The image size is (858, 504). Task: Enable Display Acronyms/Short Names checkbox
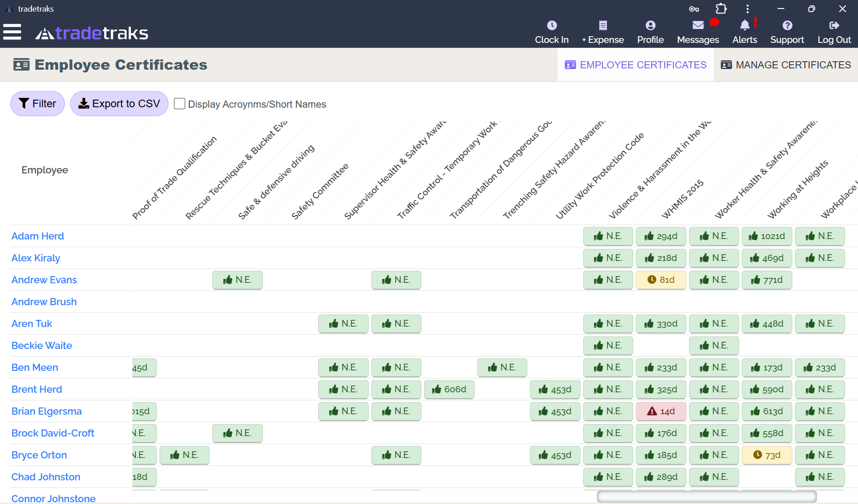180,104
